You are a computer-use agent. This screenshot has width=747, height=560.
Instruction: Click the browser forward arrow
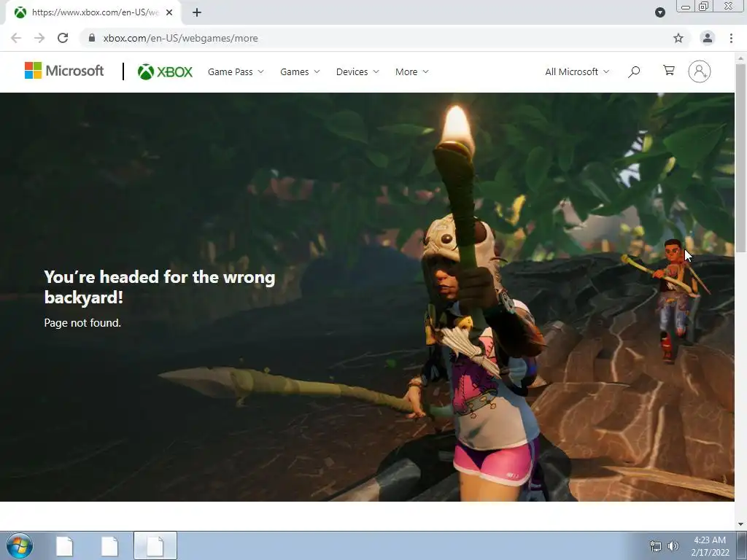(x=39, y=38)
